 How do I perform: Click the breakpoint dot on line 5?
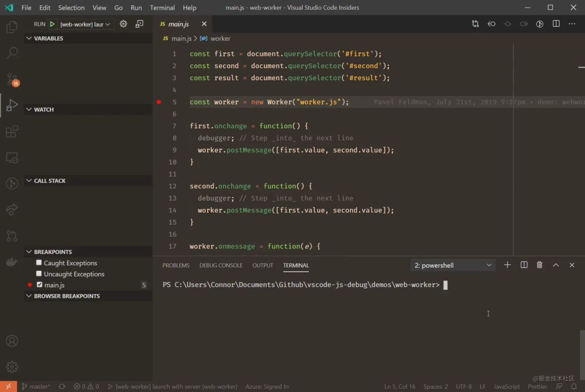[159, 102]
